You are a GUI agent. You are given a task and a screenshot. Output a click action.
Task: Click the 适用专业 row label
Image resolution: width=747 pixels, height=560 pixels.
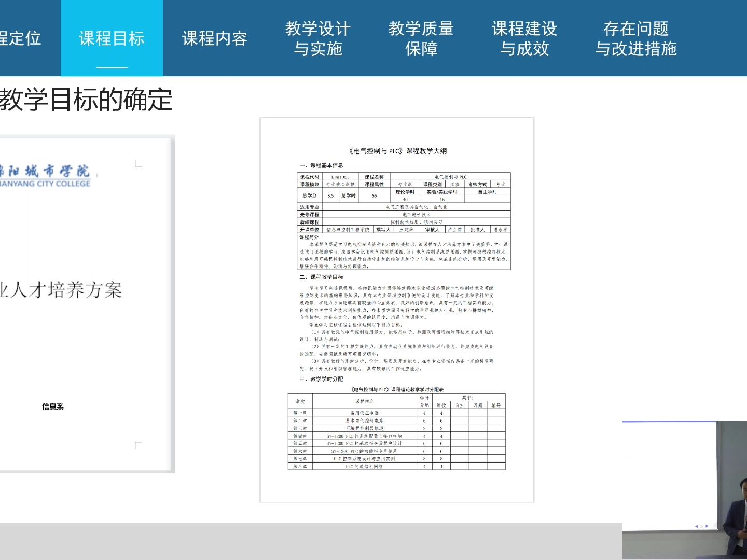coord(310,207)
